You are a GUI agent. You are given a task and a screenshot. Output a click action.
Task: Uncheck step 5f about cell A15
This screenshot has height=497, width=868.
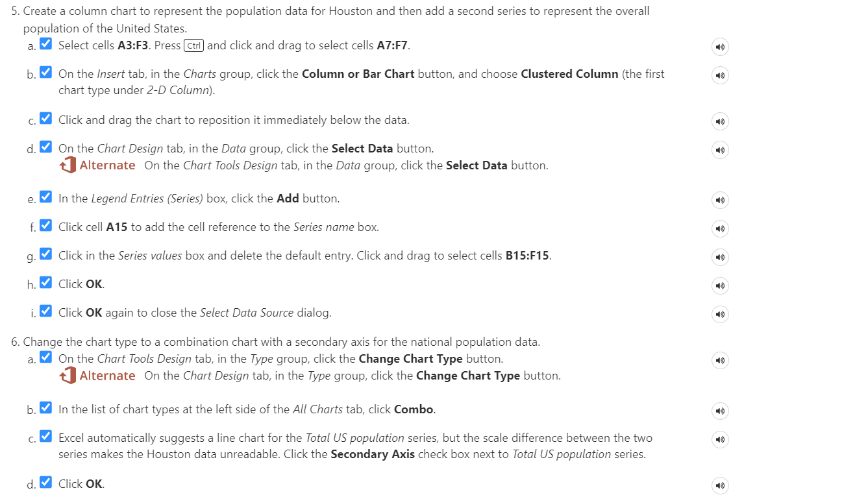(45, 224)
